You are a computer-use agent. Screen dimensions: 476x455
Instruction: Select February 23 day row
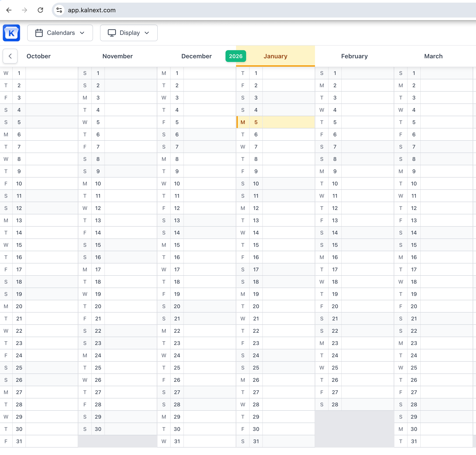point(354,343)
